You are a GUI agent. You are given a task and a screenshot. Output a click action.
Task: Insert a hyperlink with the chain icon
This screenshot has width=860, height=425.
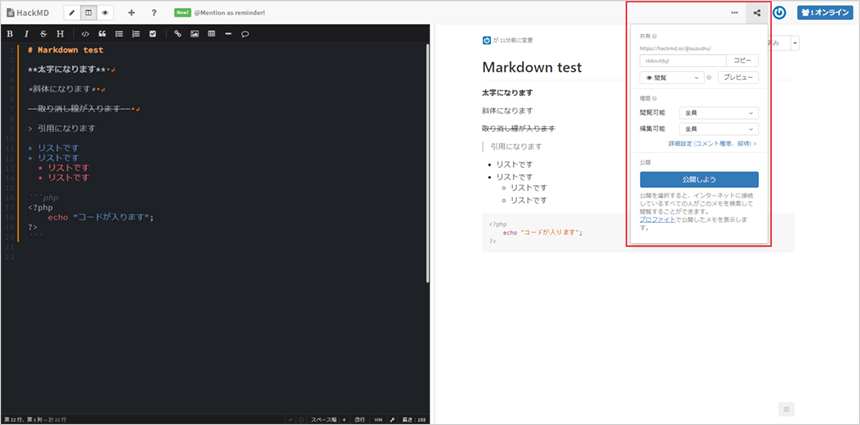coord(177,33)
